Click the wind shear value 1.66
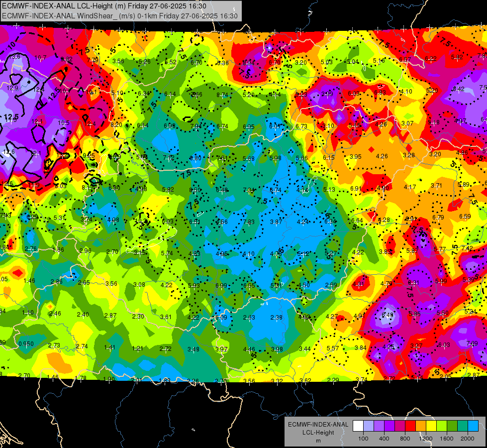 tap(58, 250)
